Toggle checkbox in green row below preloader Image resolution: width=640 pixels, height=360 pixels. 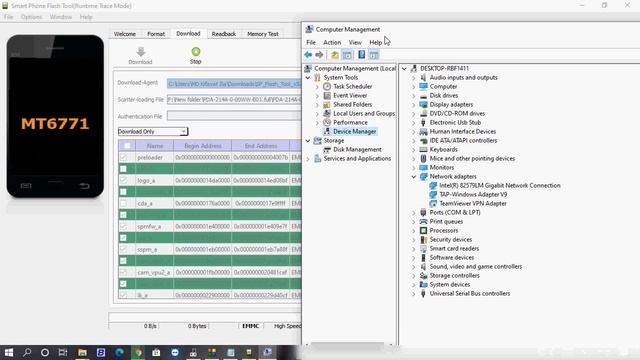(x=123, y=169)
